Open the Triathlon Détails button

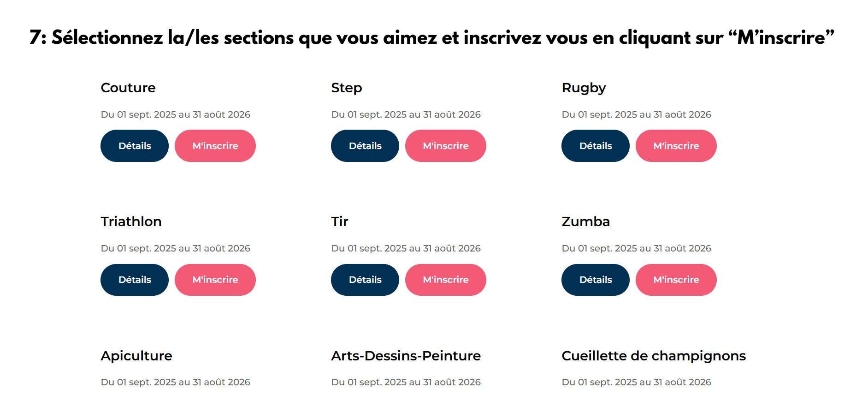point(135,280)
